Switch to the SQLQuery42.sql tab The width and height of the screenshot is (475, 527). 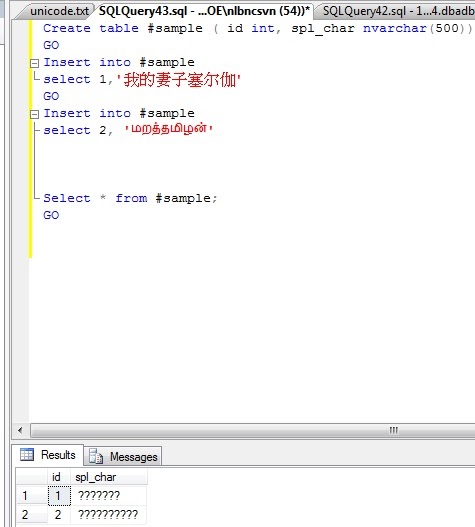coord(397,11)
